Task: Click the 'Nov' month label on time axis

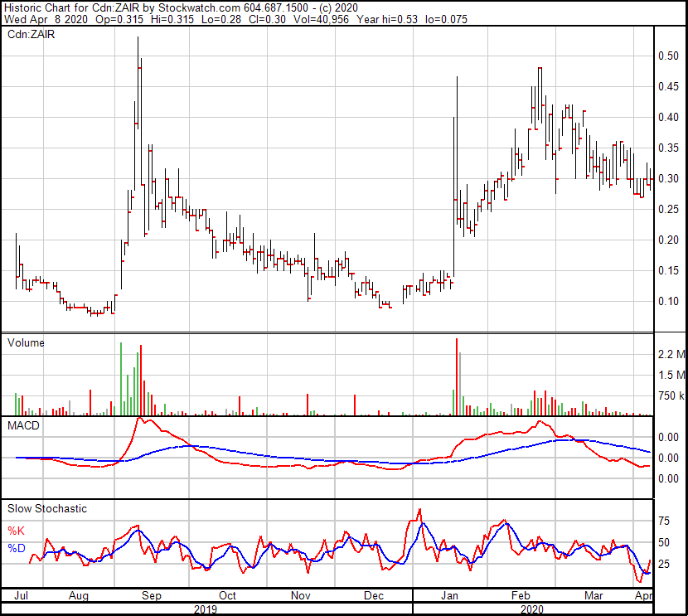Action: pyautogui.click(x=301, y=596)
